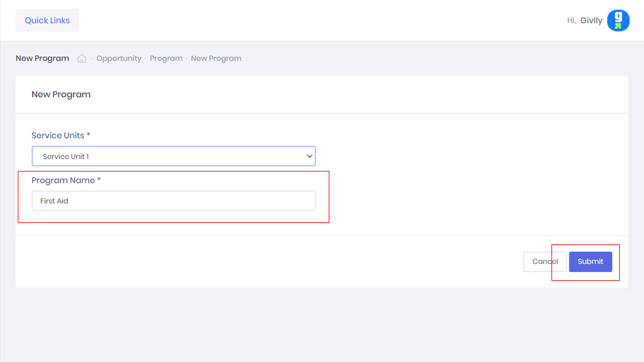This screenshot has height=362, width=644.
Task: Click the New Program card heading
Action: click(x=61, y=95)
